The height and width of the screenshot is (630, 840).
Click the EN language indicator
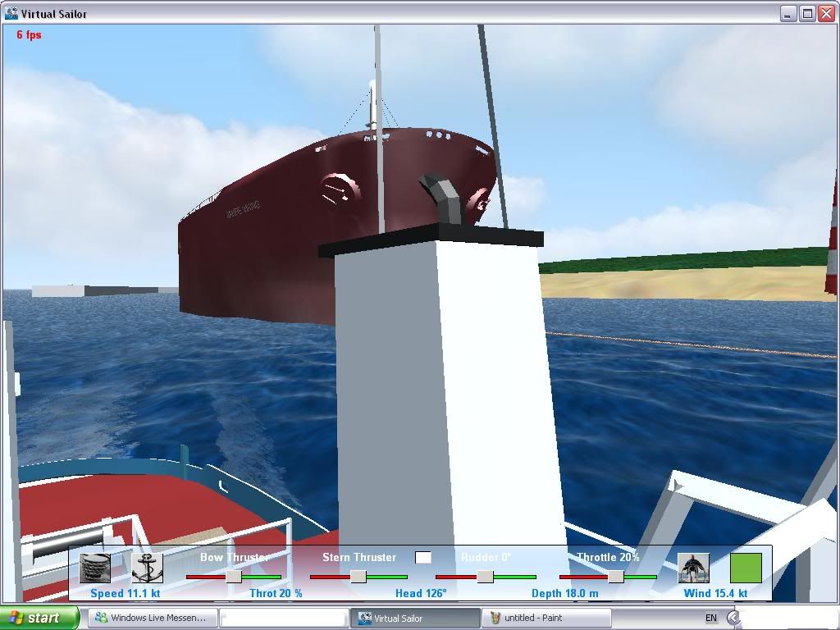point(711,618)
